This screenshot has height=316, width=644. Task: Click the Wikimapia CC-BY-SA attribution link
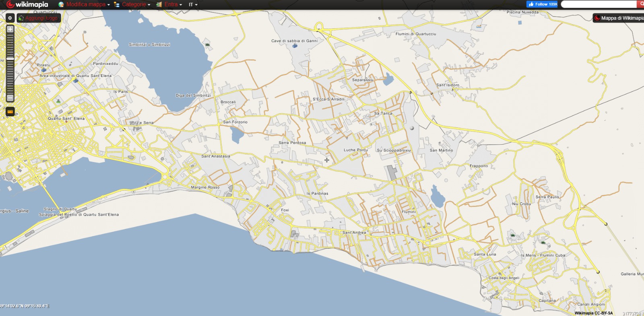tap(593, 313)
